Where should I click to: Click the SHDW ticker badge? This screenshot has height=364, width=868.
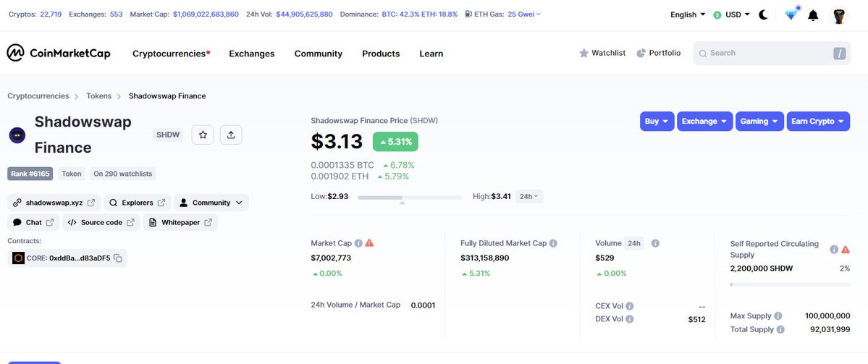point(168,135)
